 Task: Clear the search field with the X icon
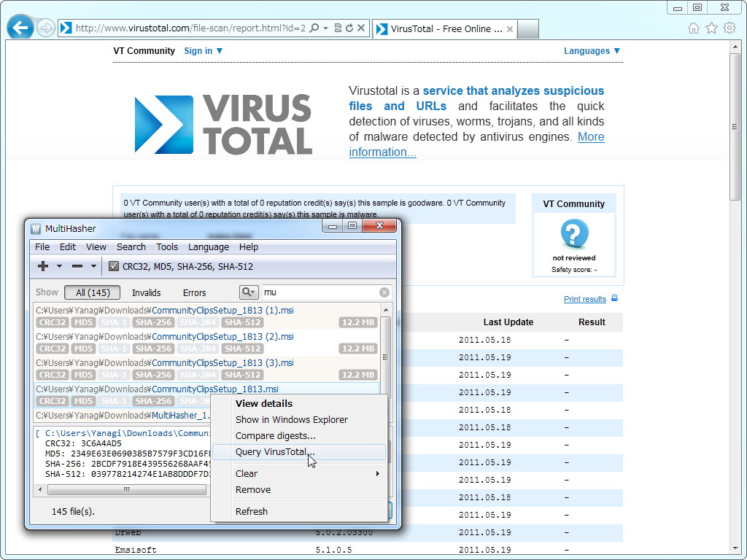[385, 292]
